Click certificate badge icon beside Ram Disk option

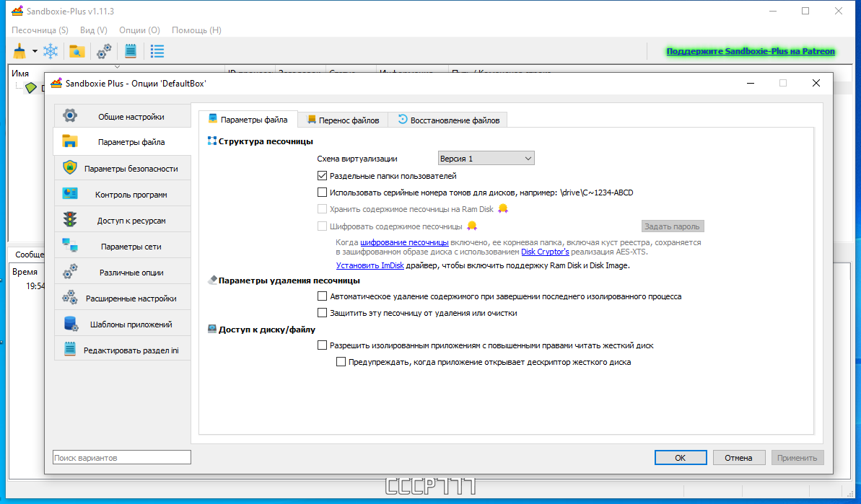[x=502, y=209]
